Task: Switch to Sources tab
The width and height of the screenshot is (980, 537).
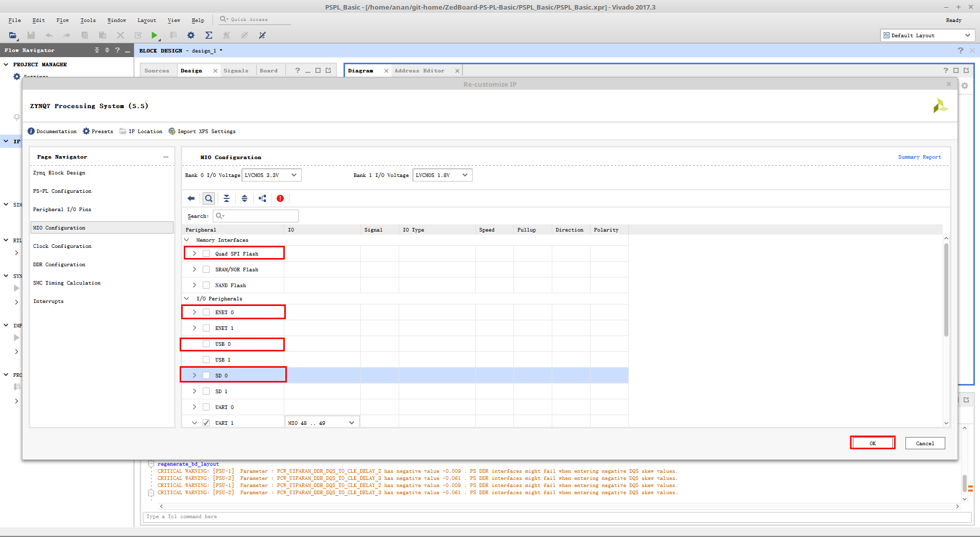Action: [157, 71]
